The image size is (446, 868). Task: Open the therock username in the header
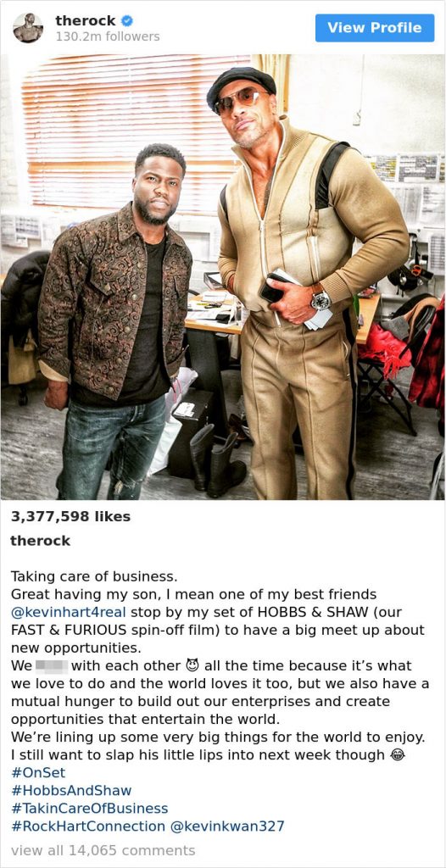click(x=86, y=21)
